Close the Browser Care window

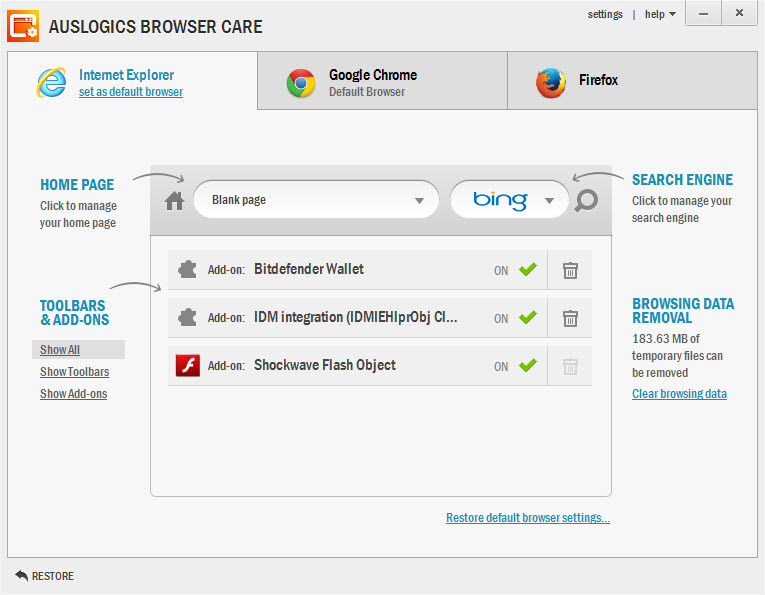point(740,13)
